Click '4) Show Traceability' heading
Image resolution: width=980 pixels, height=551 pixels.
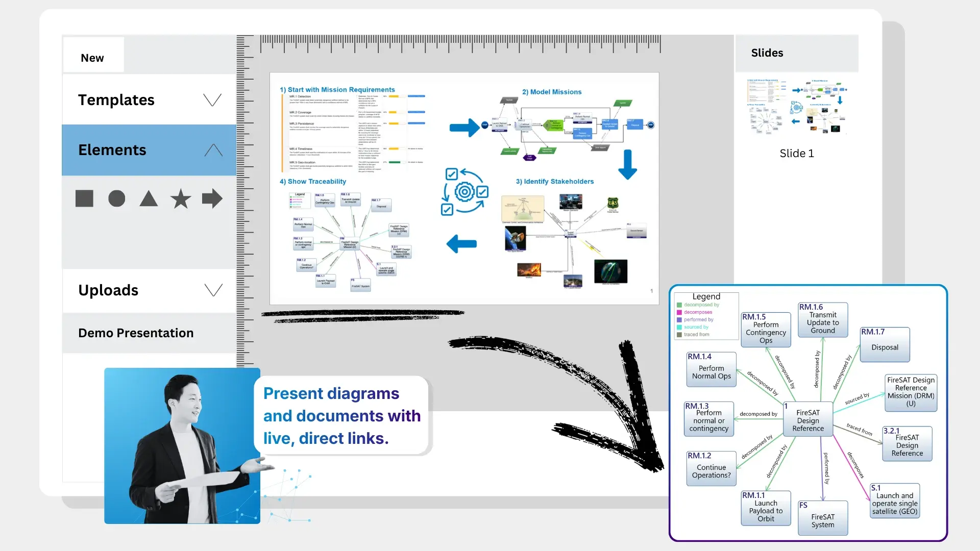pyautogui.click(x=313, y=182)
